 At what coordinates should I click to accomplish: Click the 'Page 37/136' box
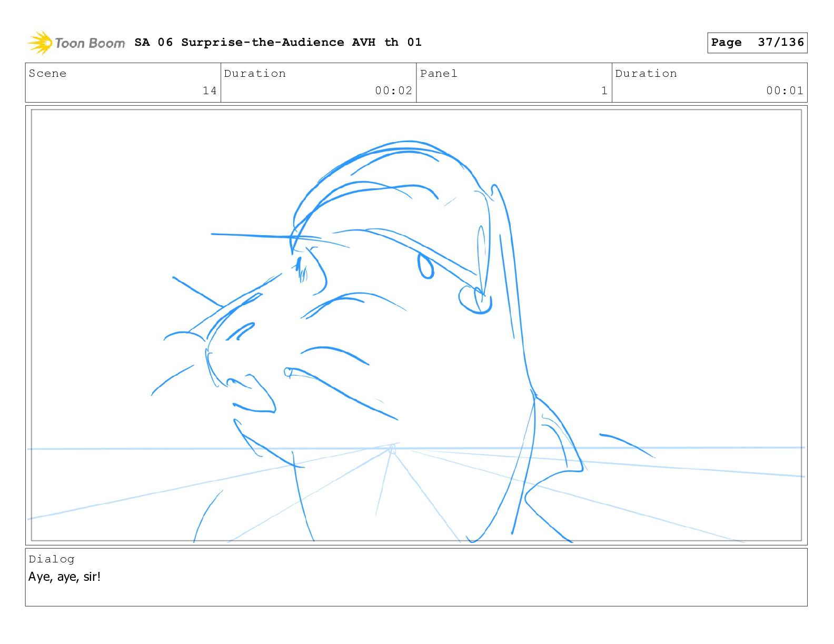(x=757, y=43)
